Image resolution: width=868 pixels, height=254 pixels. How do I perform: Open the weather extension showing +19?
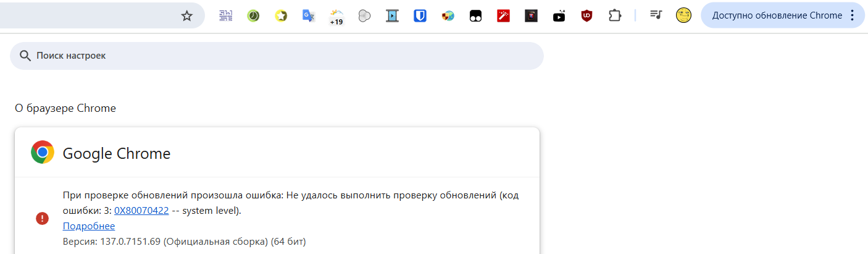click(x=336, y=17)
